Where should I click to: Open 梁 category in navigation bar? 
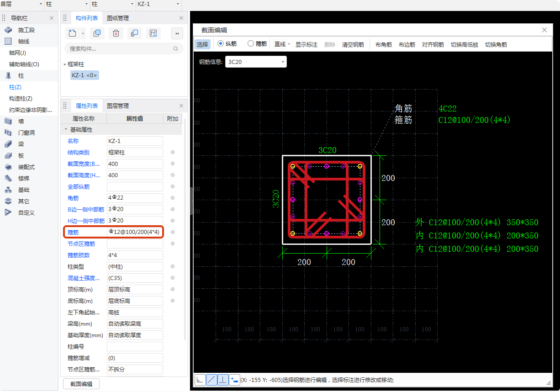[21, 144]
